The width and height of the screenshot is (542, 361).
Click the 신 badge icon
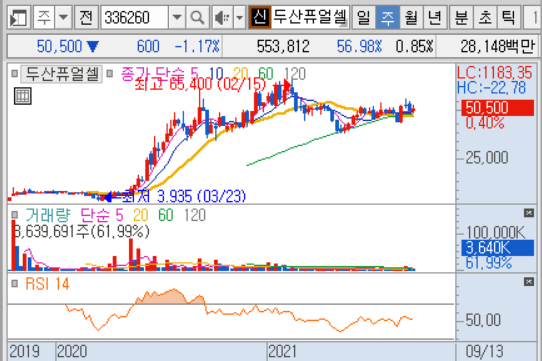(260, 17)
